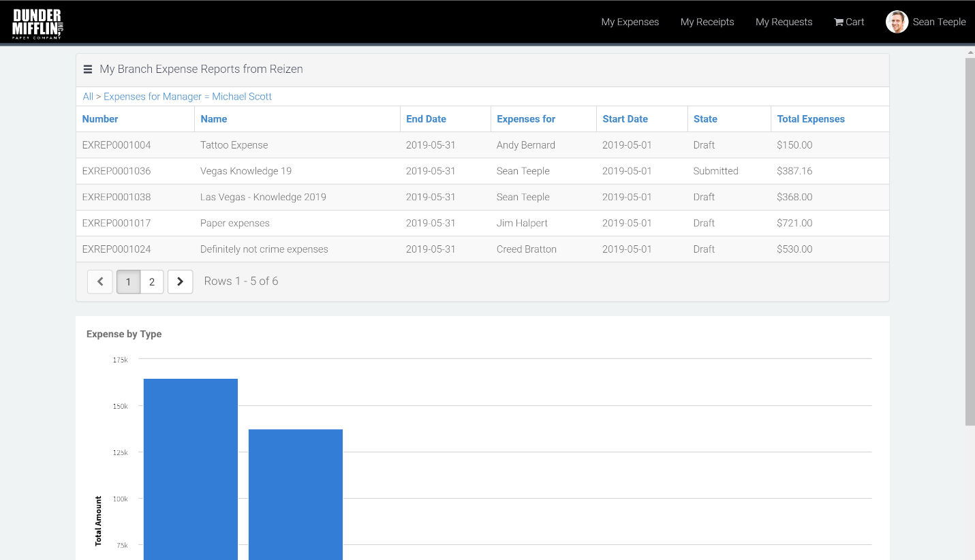The width and height of the screenshot is (975, 560).
Task: Go to next page arrow
Action: pos(180,281)
